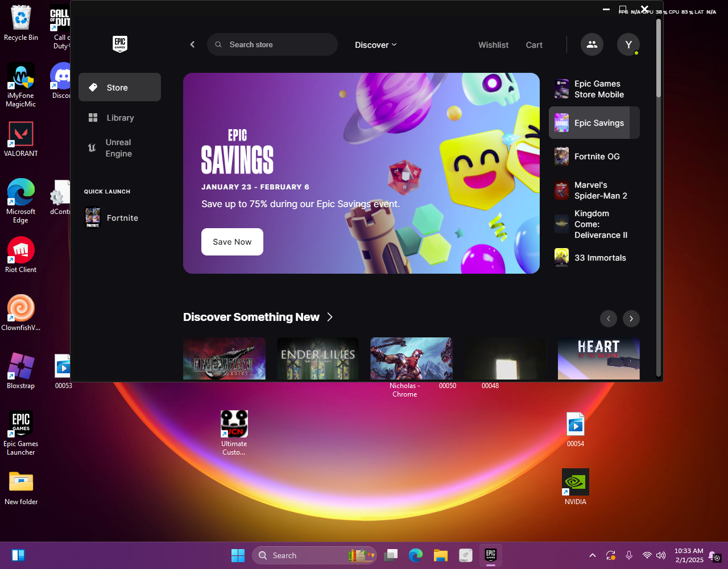Open the Bloxstrap desktop shortcut
Viewport: 728px width, 569px height.
[21, 372]
